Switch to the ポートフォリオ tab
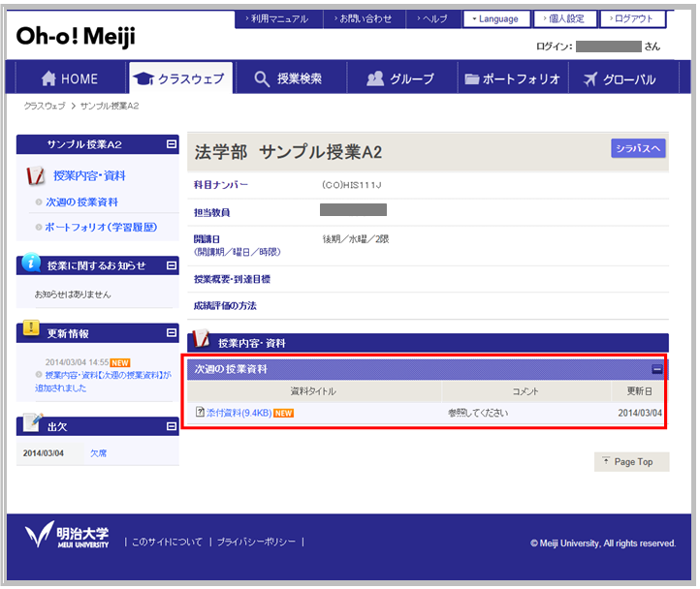This screenshot has height=589, width=700. 513,78
